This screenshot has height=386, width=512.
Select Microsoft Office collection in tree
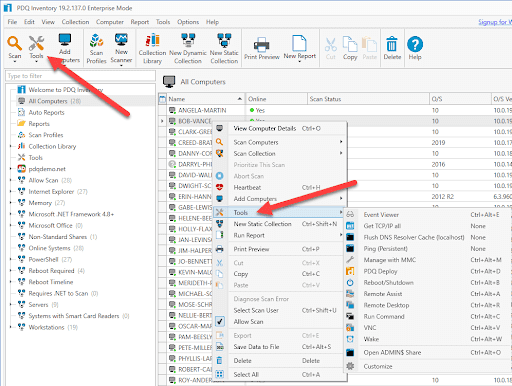[50, 225]
